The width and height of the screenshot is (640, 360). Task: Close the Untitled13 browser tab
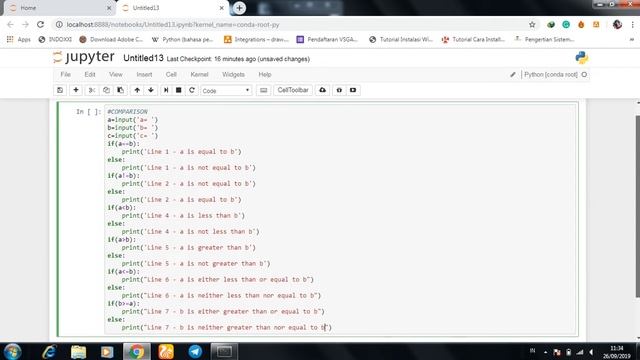coord(221,8)
